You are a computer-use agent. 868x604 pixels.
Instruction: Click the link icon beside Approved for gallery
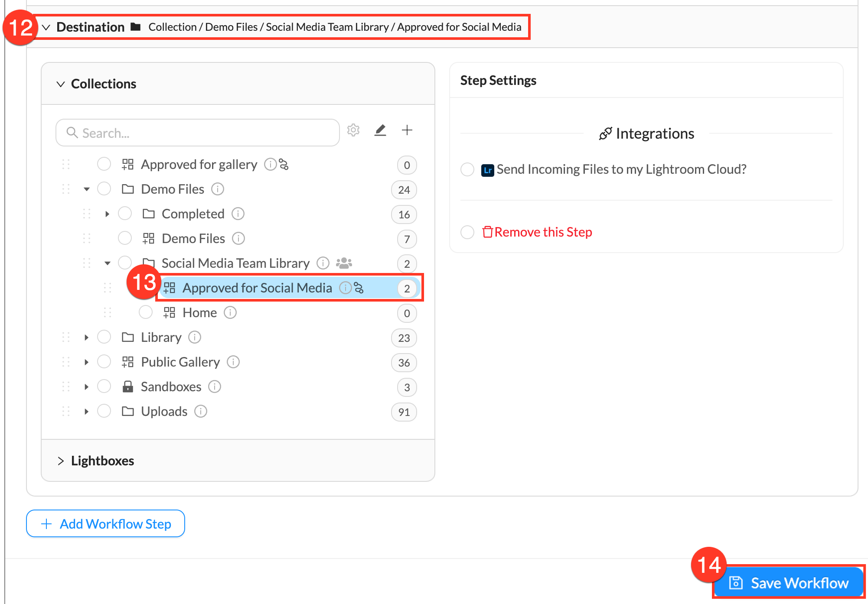284,165
